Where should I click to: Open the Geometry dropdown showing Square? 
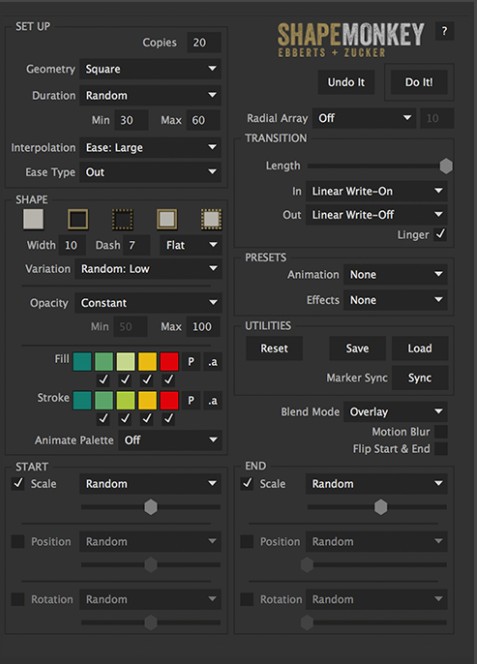[150, 69]
